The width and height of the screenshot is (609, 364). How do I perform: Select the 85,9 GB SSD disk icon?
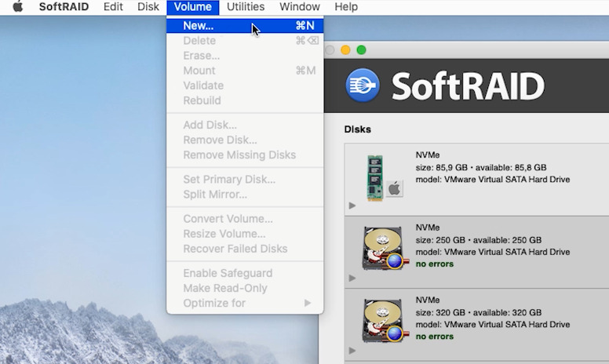pos(375,178)
